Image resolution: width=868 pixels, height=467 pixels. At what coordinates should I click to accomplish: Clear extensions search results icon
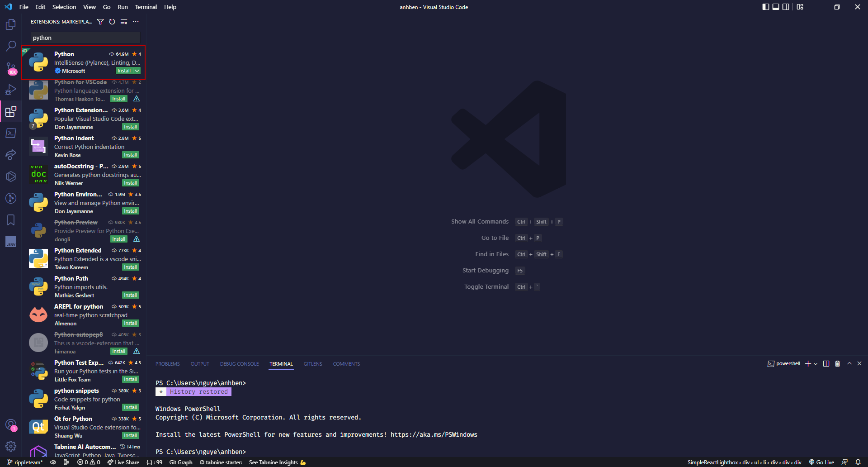click(x=124, y=22)
